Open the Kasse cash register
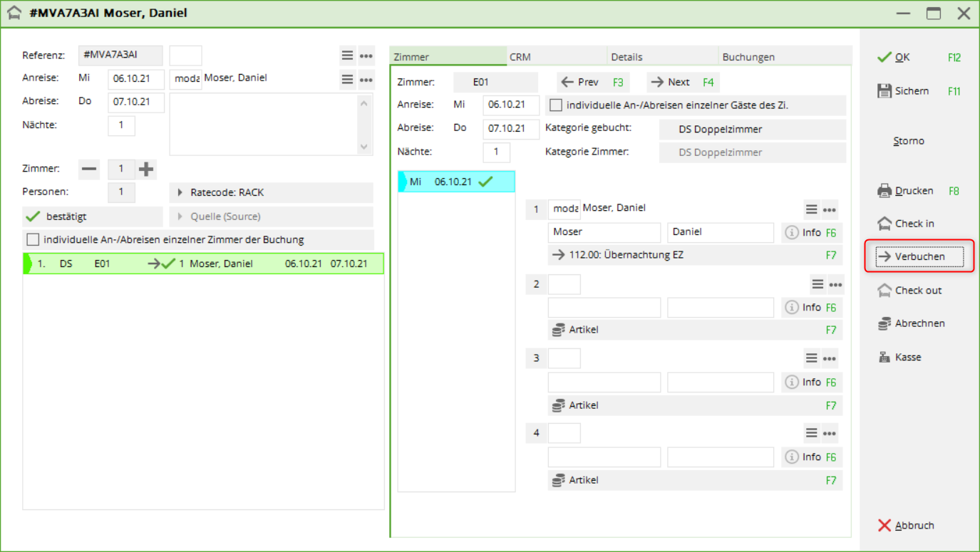 tap(884, 358)
